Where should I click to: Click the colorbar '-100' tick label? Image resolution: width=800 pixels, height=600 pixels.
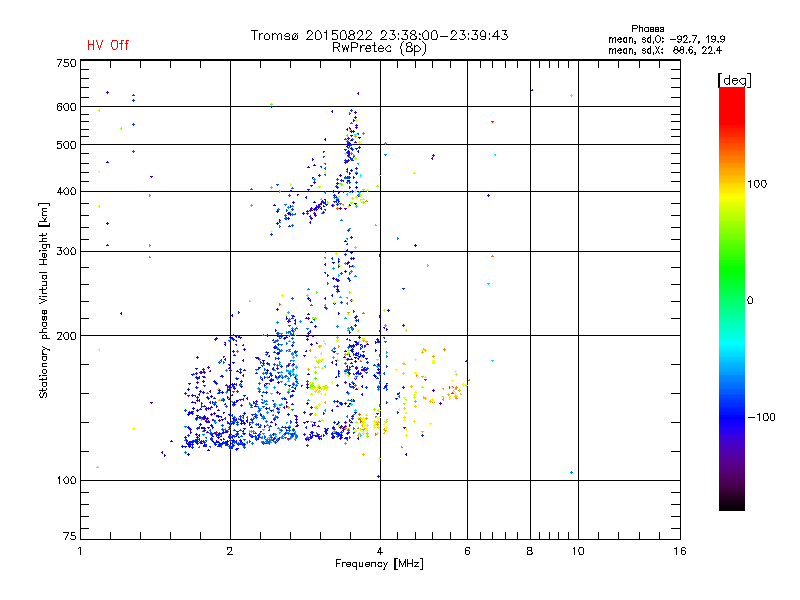tap(762, 417)
